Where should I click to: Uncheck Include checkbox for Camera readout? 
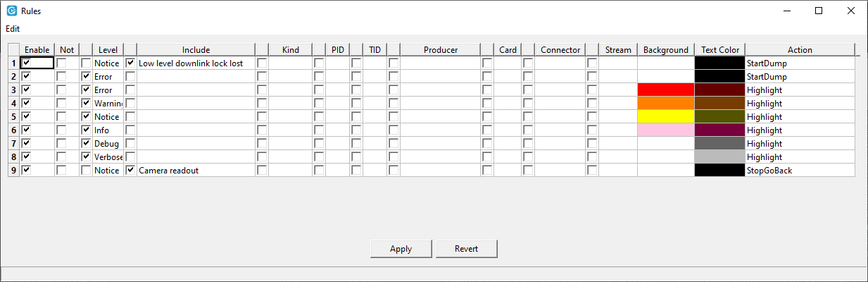coord(130,171)
